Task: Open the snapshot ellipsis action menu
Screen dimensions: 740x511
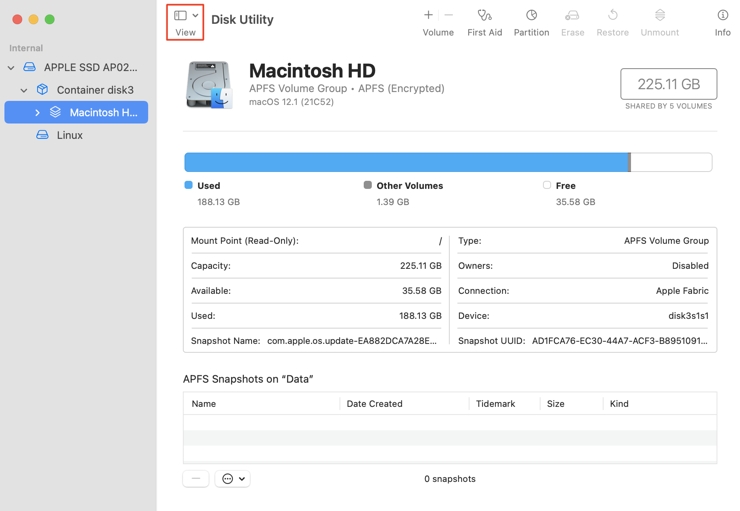Action: point(233,479)
